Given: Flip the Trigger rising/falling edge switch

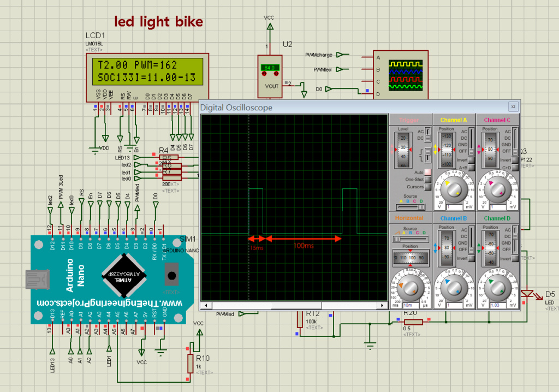Looking at the screenshot, I should pyautogui.click(x=427, y=155).
